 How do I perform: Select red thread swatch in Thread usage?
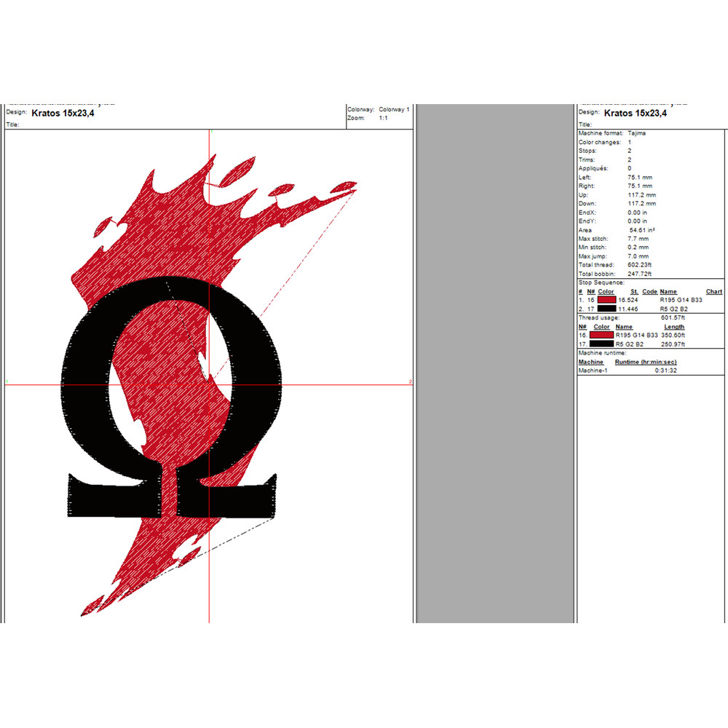(602, 335)
